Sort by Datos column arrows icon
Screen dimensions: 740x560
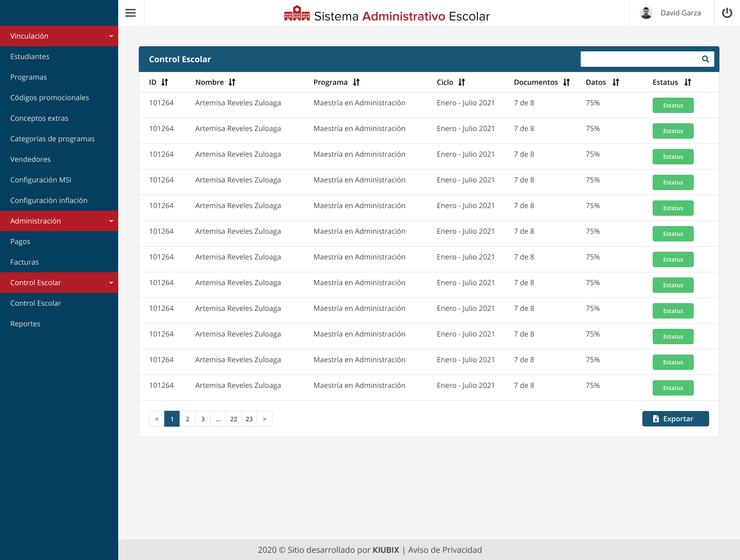tap(616, 82)
